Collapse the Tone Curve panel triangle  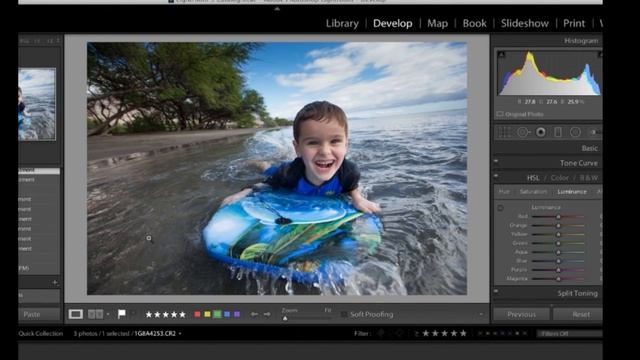click(x=496, y=161)
